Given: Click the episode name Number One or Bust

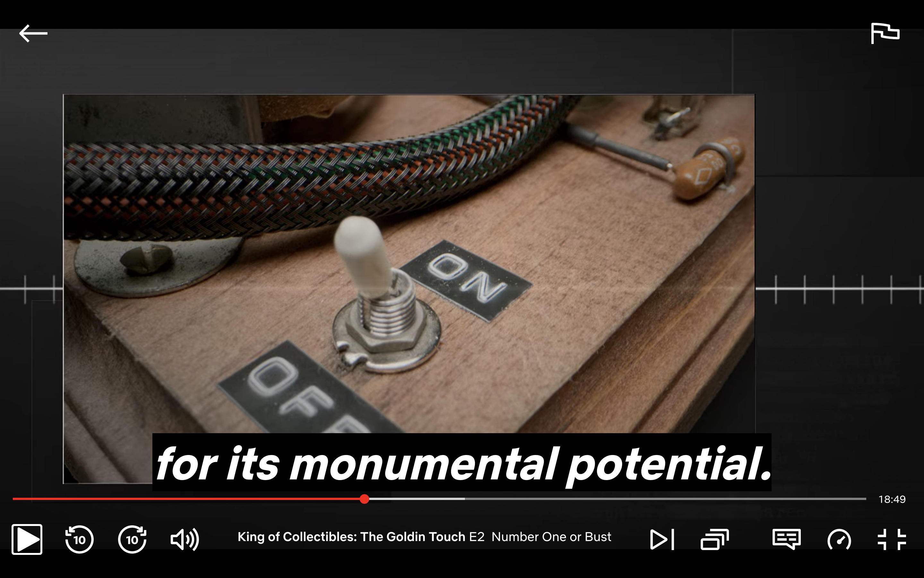Looking at the screenshot, I should 551,537.
